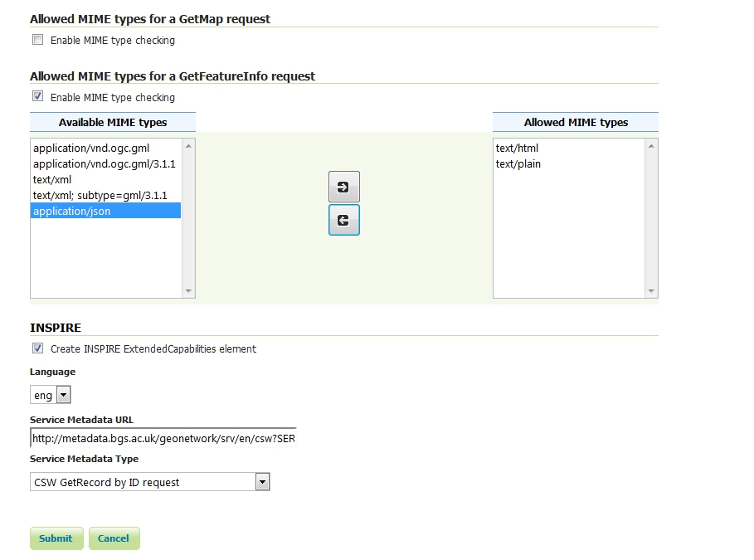
Task: Click down arrow of Available MIME types scrollbar
Action: pyautogui.click(x=188, y=291)
